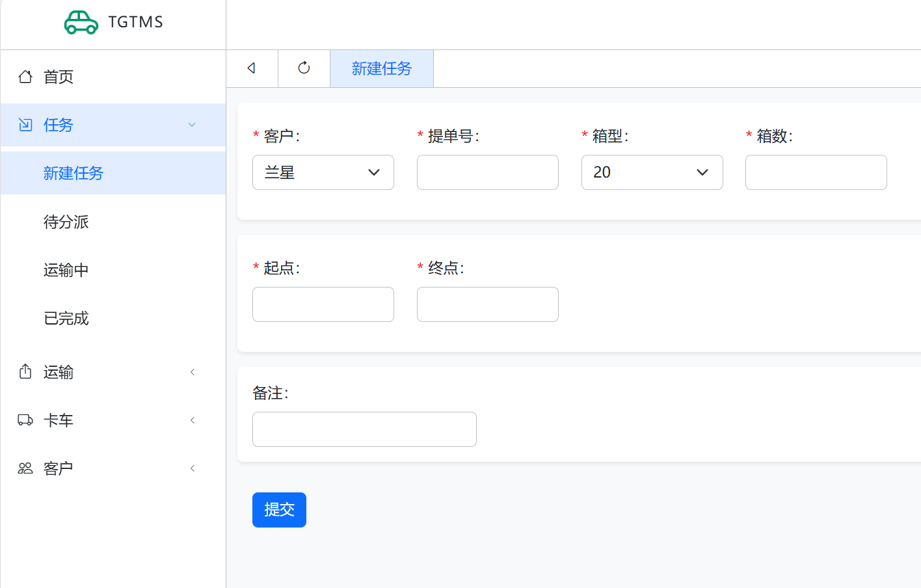Focus the 备注 input field
Viewport: 921px width, 588px height.
click(x=364, y=429)
